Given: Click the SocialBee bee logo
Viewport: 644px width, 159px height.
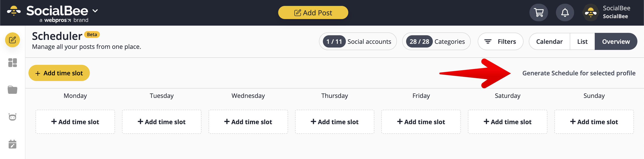Looking at the screenshot, I should pos(14,11).
